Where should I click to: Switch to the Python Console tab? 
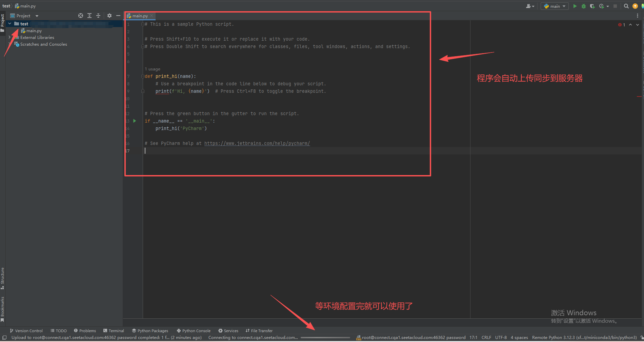pos(194,331)
